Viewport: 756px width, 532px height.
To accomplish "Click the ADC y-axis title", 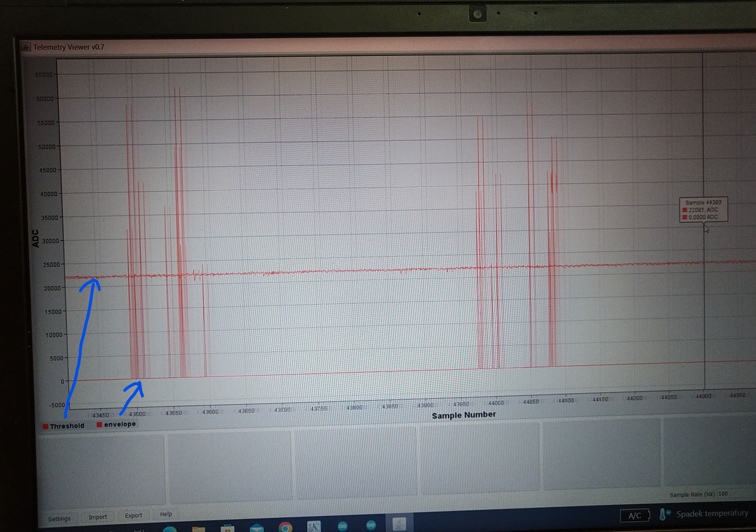I will coord(35,238).
